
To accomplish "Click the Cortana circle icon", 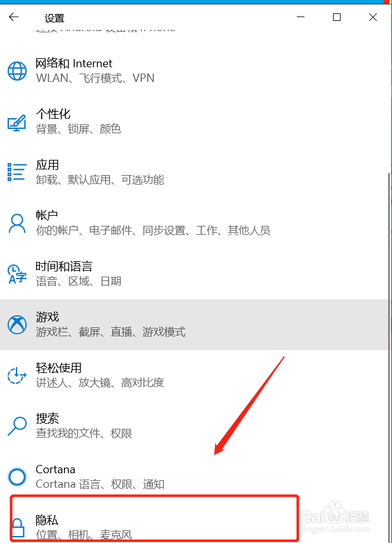I will click(17, 477).
